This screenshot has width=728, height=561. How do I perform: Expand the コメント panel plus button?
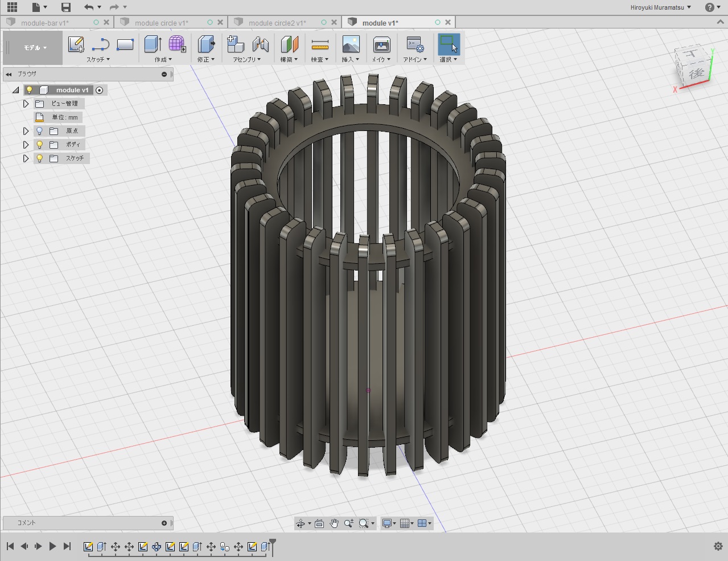click(164, 523)
